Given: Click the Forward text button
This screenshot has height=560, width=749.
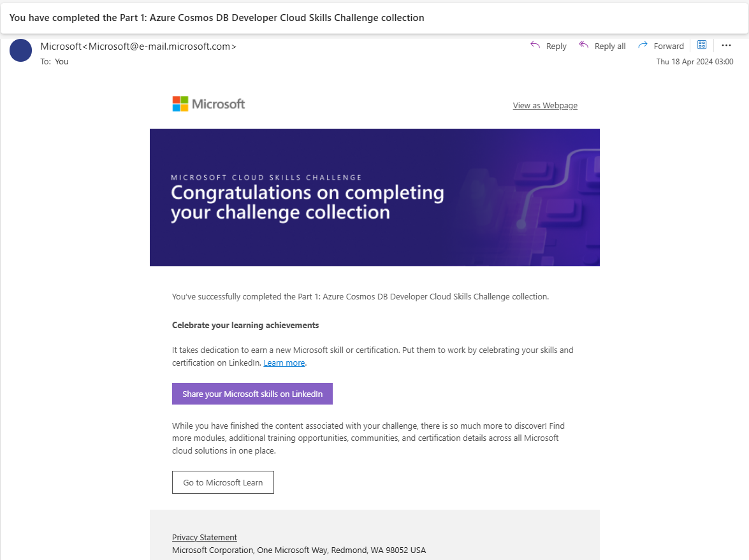Looking at the screenshot, I should (669, 47).
